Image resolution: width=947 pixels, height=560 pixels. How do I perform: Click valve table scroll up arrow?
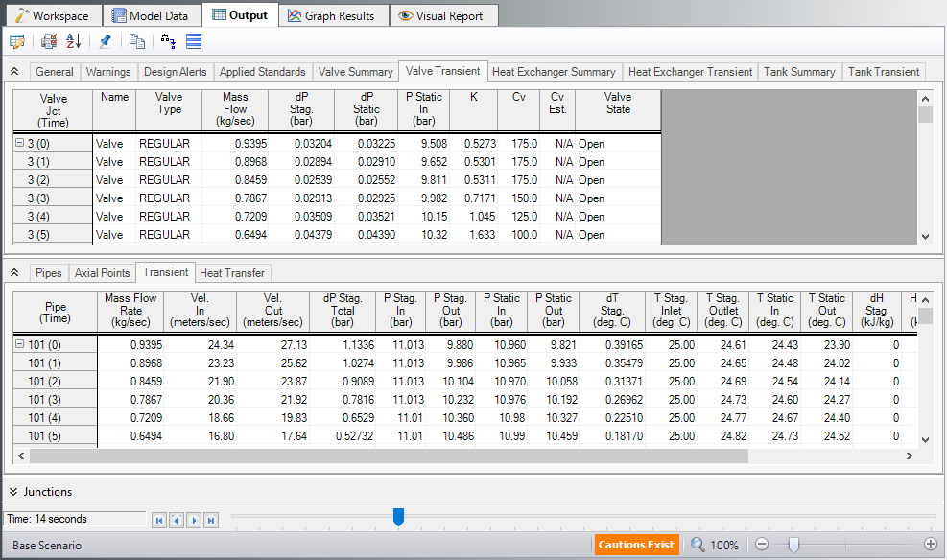pos(925,99)
